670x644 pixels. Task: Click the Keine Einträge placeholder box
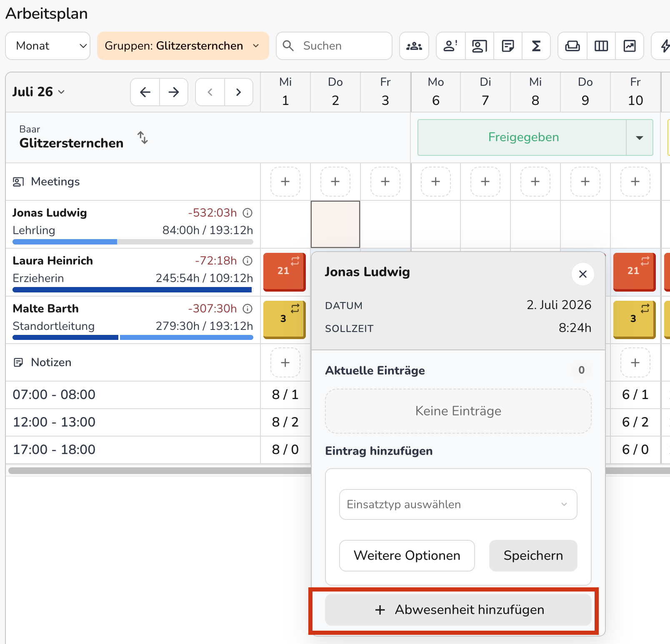[x=458, y=411]
